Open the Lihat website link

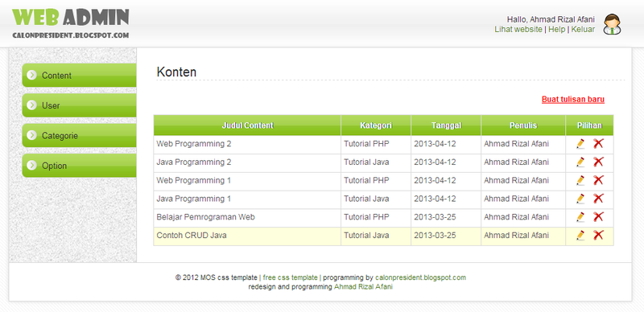point(518,30)
